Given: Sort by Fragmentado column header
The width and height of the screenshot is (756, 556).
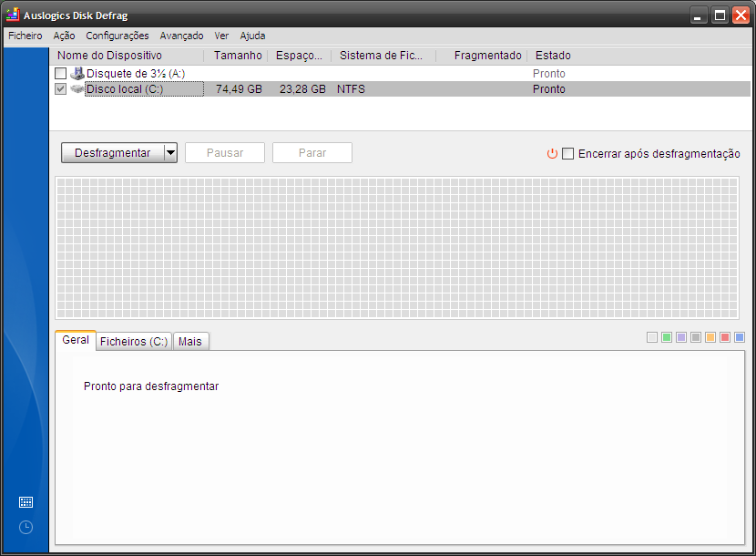Looking at the screenshot, I should pyautogui.click(x=482, y=56).
